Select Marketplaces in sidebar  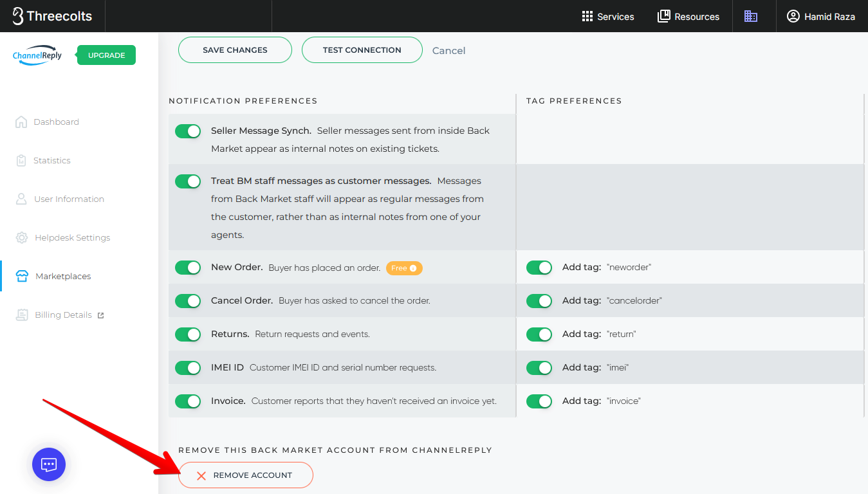point(53,276)
